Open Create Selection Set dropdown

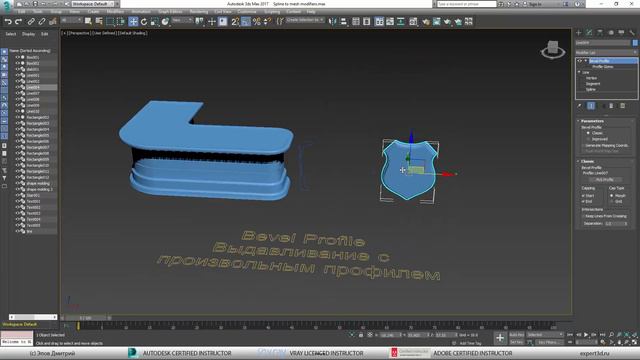tap(305, 20)
